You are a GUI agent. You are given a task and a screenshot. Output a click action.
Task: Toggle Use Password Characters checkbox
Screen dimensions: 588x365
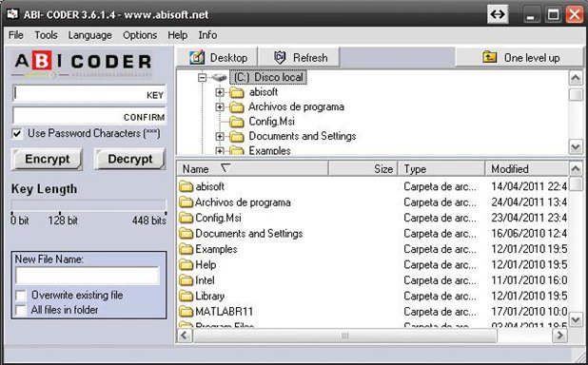coord(17,133)
